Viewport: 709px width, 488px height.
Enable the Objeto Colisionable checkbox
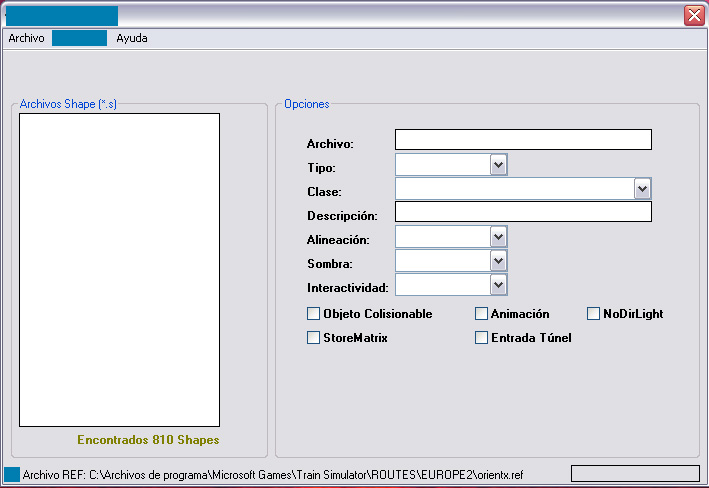[x=314, y=314]
